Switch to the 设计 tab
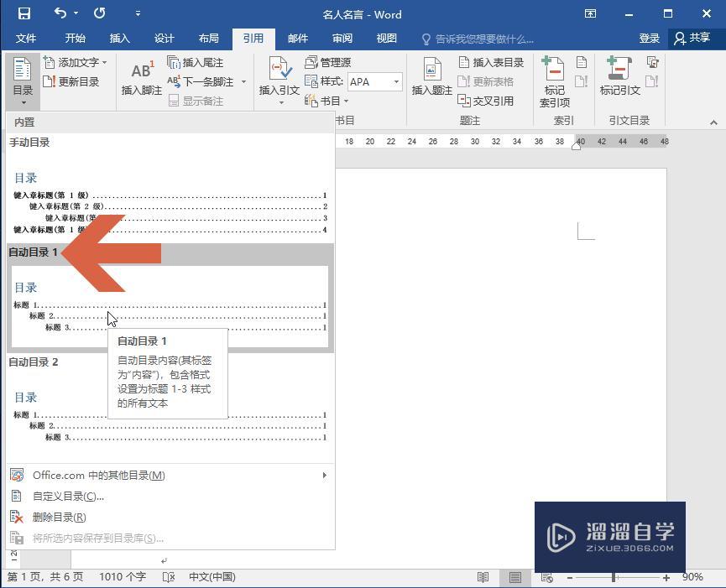The height and width of the screenshot is (588, 726). (164, 39)
